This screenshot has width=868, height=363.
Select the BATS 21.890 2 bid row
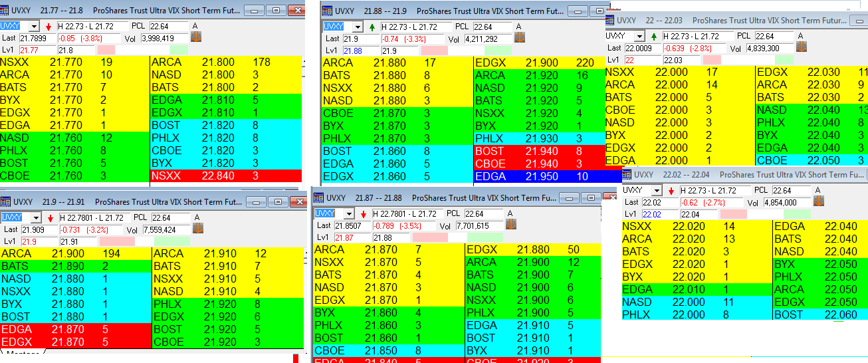(76, 266)
